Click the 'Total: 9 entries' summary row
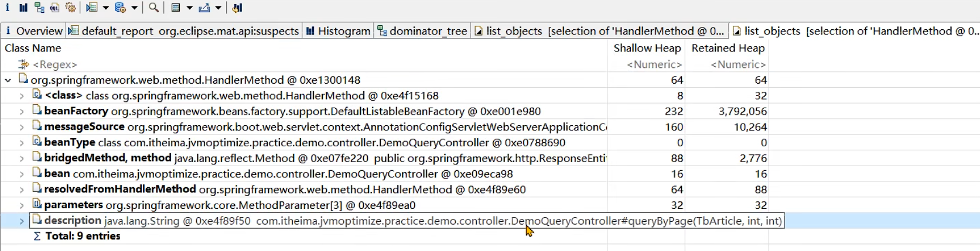980x251 pixels. [83, 236]
